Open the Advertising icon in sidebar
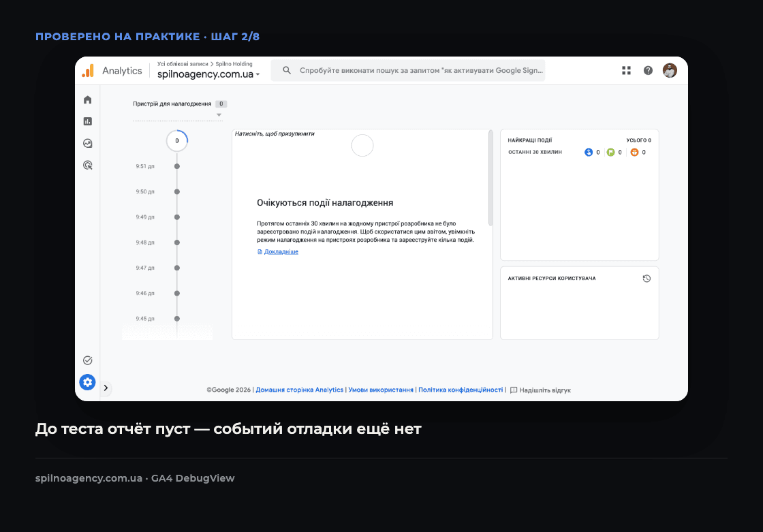This screenshot has height=532, width=763. [88, 165]
